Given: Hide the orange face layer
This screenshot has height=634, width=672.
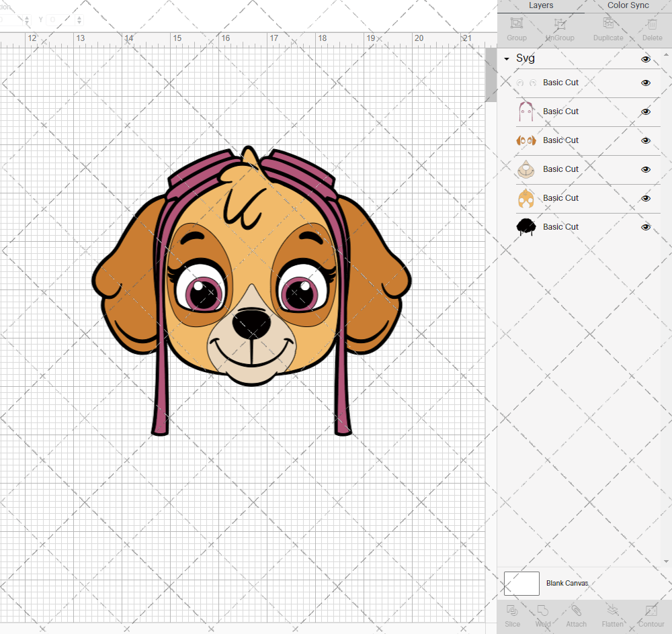Looking at the screenshot, I should point(645,198).
